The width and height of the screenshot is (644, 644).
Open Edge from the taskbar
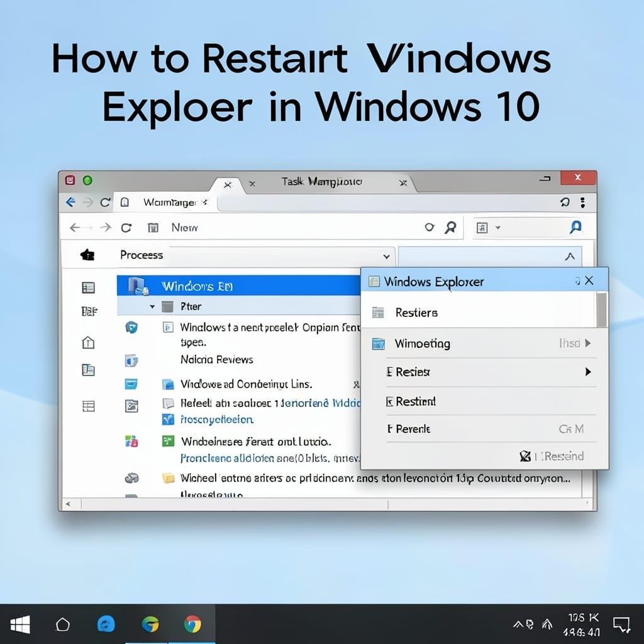(106, 625)
